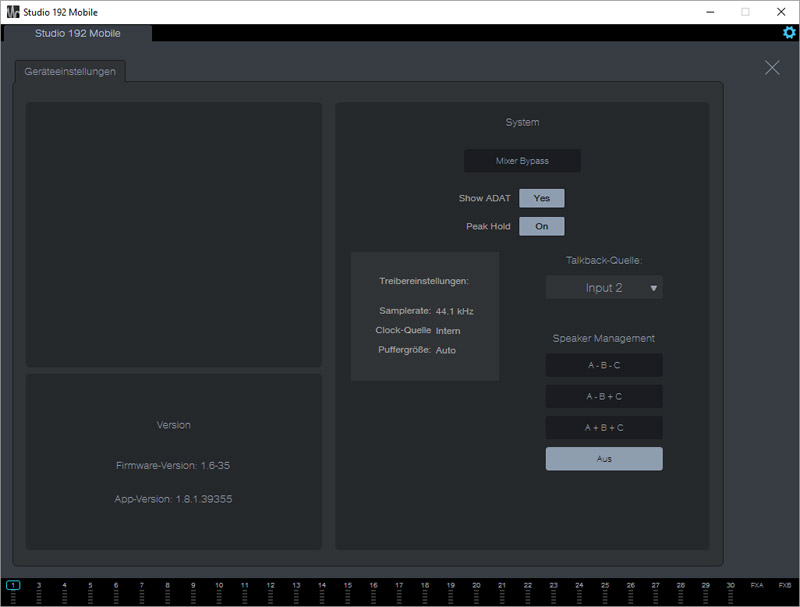
Task: Set Speaker Management to Aus
Action: (604, 459)
